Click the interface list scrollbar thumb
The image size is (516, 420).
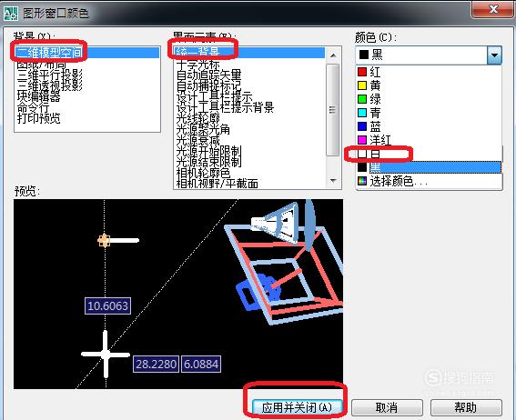(x=333, y=110)
